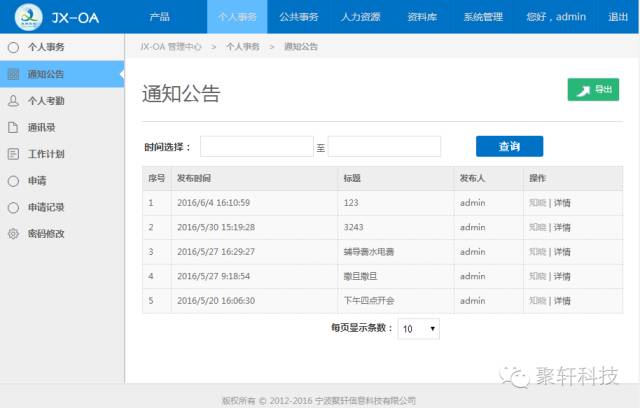Click the 个人事务 circle icon in sidebar
Screen dimensions: 640x408
coord(13,47)
